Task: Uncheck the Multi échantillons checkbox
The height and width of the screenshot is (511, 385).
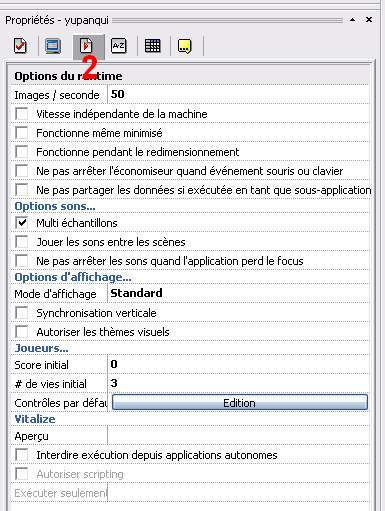Action: (22, 223)
